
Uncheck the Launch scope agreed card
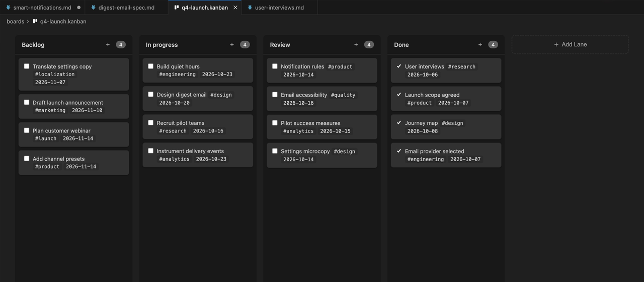[x=399, y=94]
